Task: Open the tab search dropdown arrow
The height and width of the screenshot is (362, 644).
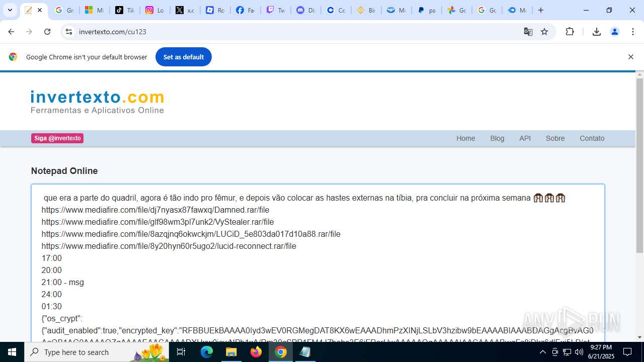Action: (10, 10)
